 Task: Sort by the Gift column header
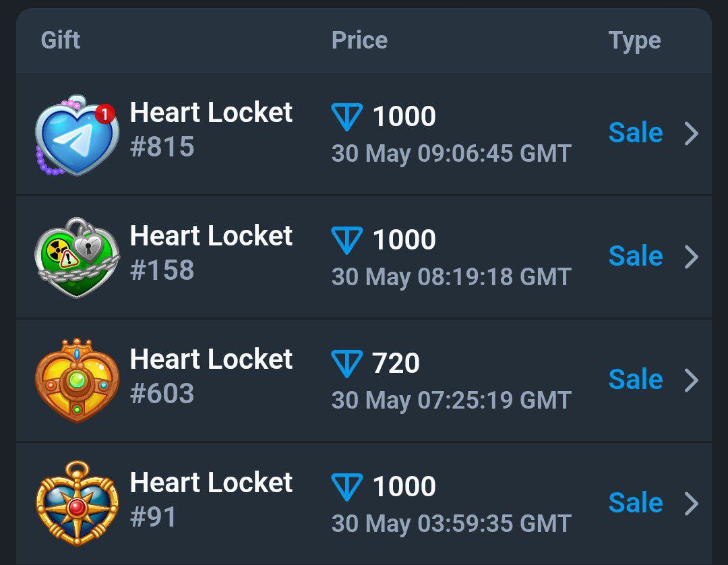(61, 40)
